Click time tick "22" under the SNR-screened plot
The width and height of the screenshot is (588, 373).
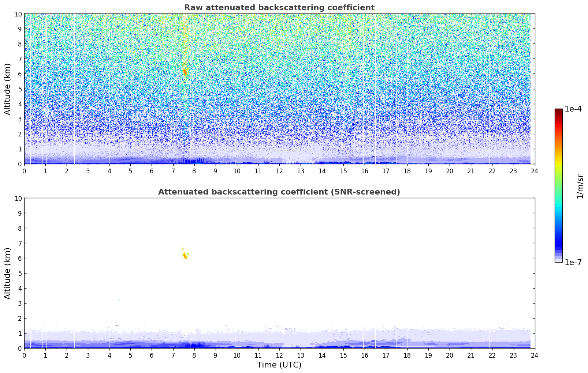[492, 355]
